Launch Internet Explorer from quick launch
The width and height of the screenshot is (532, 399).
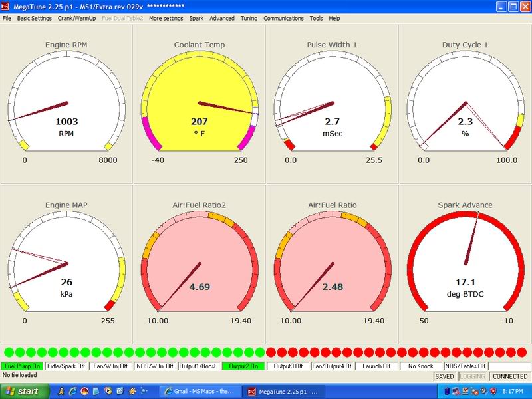click(72, 391)
